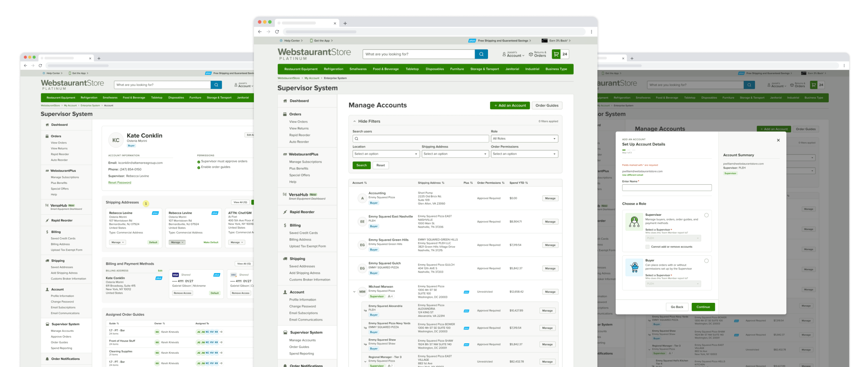
Task: Open Returns & Orders in the center window header
Action: coord(537,54)
